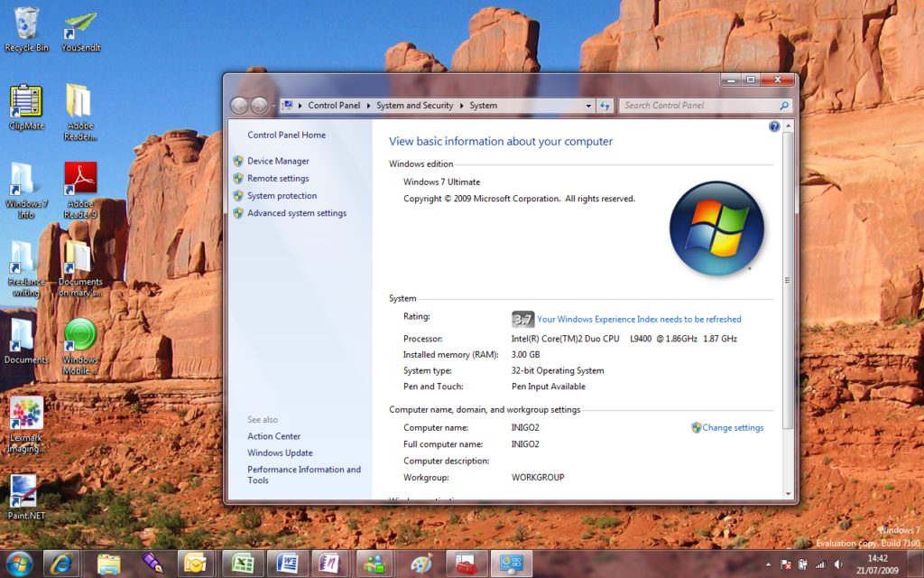Expand arrow after System and Security breadcrumb
Viewport: 924px width, 578px height.
pyautogui.click(x=461, y=106)
